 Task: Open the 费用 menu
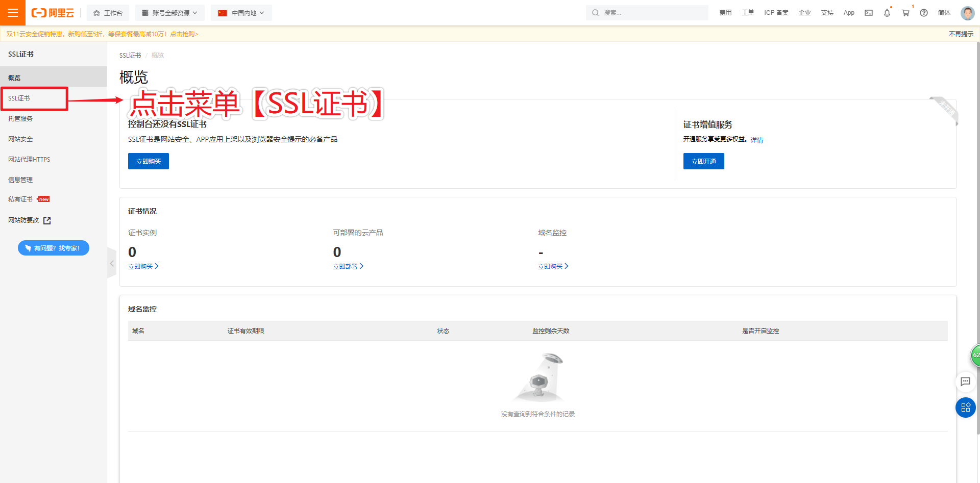[725, 13]
